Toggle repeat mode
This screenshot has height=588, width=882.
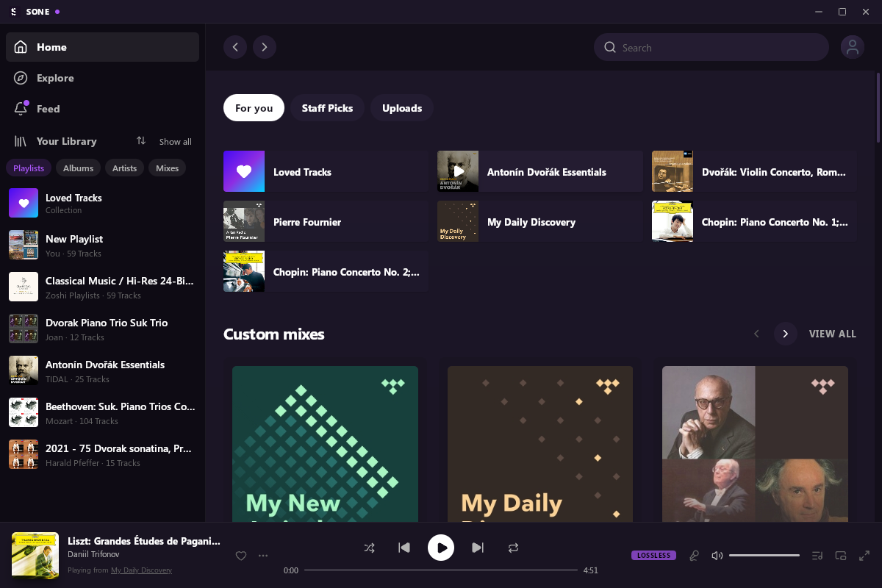point(513,548)
